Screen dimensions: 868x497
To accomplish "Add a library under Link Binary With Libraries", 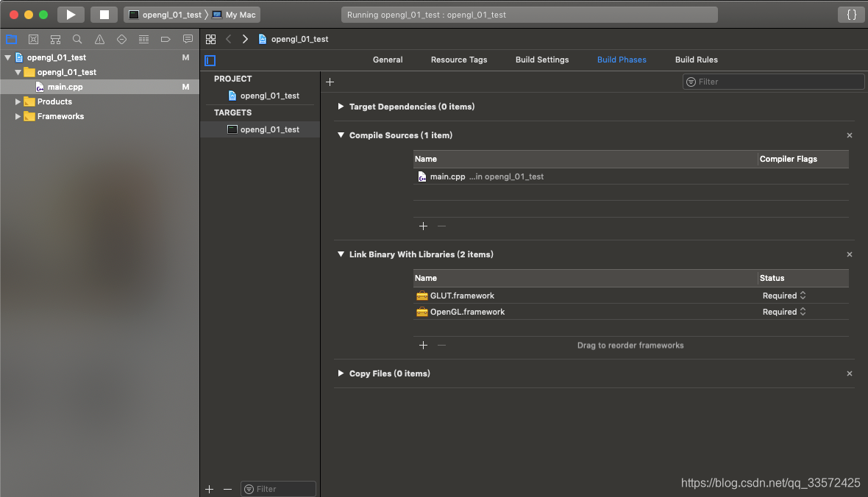I will 424,346.
